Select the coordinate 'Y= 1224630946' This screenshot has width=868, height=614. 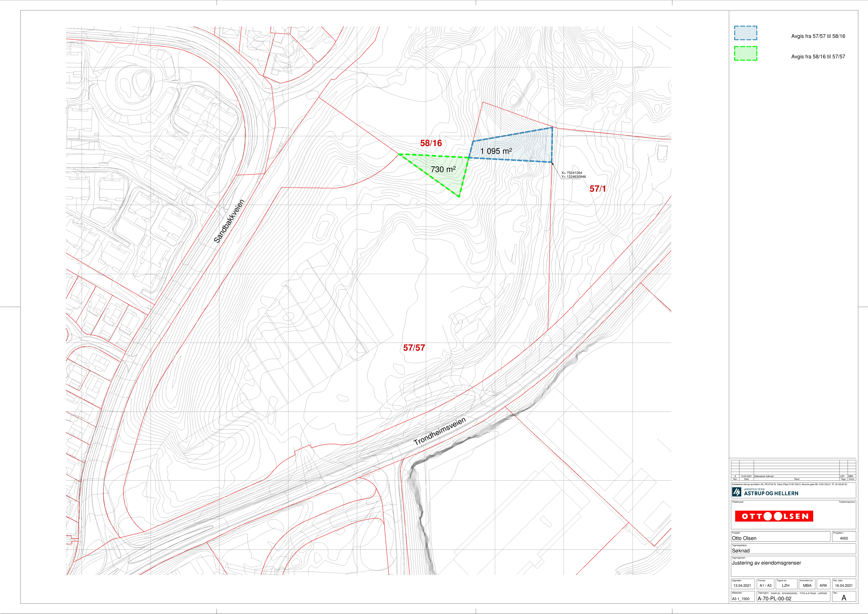coord(573,177)
